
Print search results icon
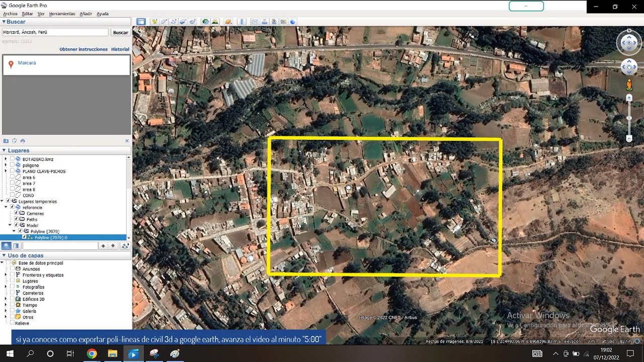pos(23,141)
